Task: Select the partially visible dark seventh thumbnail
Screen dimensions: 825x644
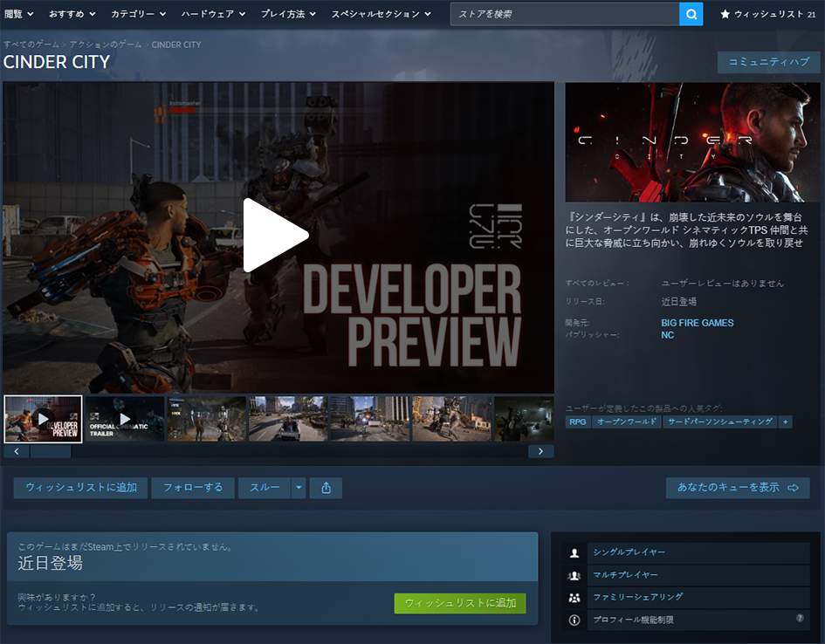Action: pyautogui.click(x=524, y=419)
